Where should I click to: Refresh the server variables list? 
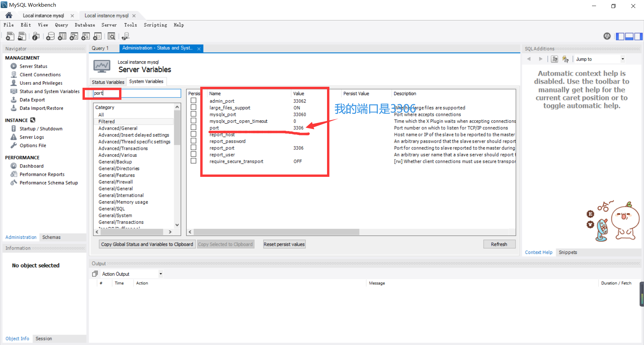point(499,244)
